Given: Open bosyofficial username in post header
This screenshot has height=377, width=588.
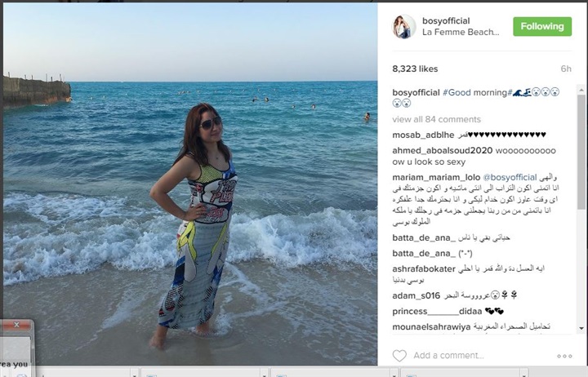Looking at the screenshot, I should (x=446, y=21).
